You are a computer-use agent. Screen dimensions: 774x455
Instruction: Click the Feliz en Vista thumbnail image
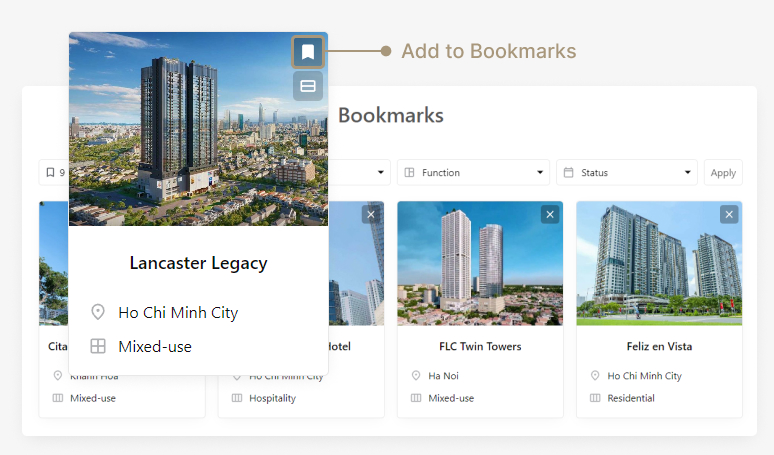(658, 265)
